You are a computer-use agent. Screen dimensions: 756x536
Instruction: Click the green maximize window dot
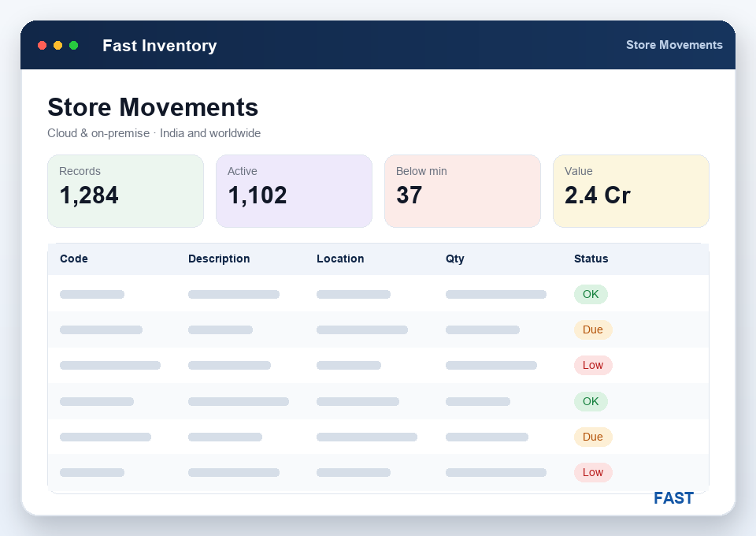coord(74,46)
